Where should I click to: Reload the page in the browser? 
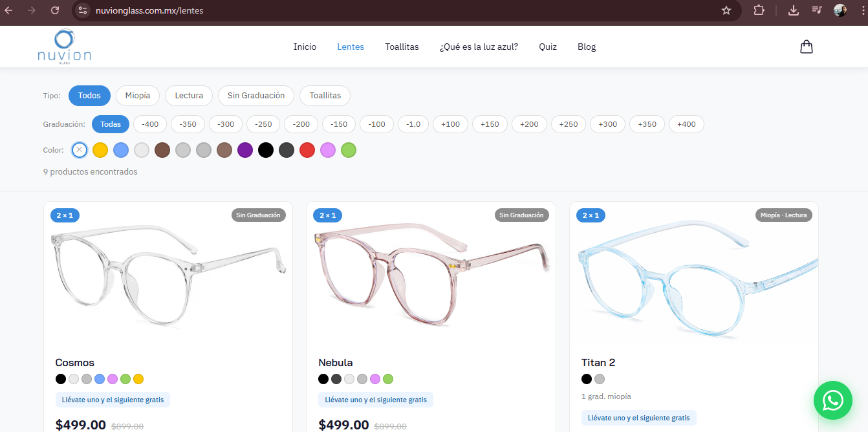pyautogui.click(x=55, y=10)
